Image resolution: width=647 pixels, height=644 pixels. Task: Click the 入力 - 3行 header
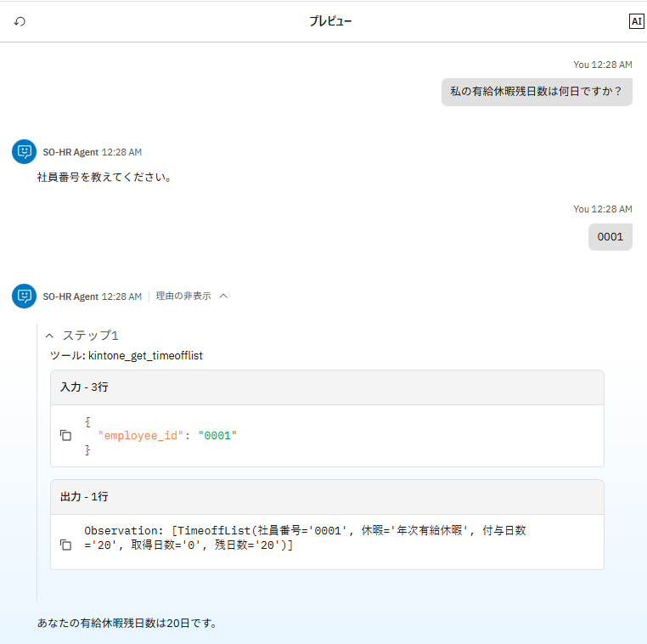pos(84,387)
